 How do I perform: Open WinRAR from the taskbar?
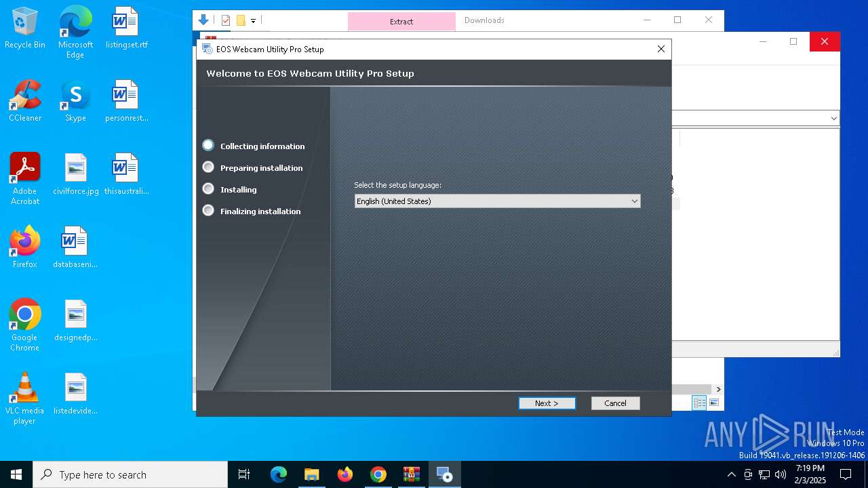tap(412, 474)
